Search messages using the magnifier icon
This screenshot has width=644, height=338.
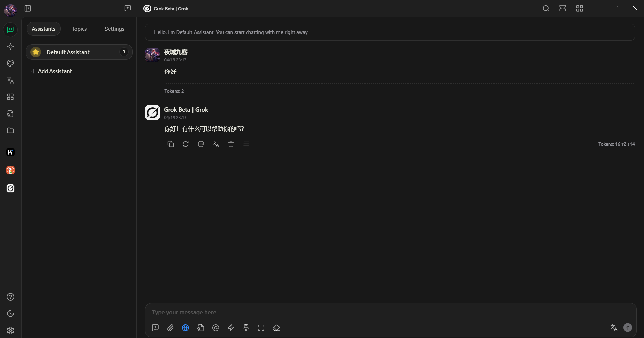(546, 8)
